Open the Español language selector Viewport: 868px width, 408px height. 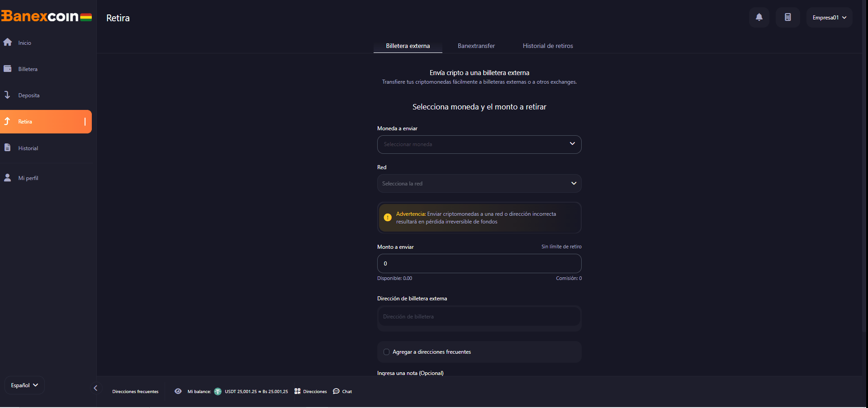click(24, 385)
